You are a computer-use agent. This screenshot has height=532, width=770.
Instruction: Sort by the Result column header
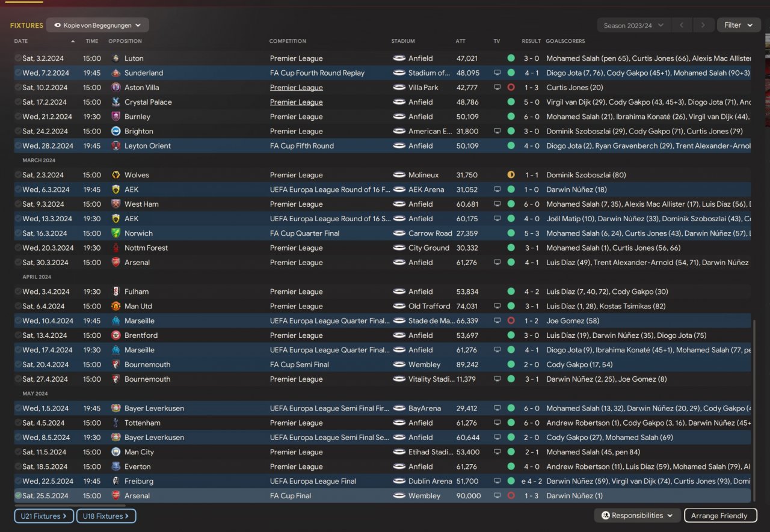[x=531, y=41]
